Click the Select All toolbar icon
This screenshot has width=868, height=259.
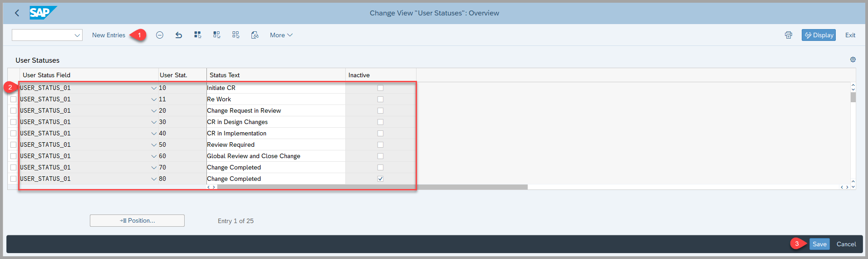(198, 35)
